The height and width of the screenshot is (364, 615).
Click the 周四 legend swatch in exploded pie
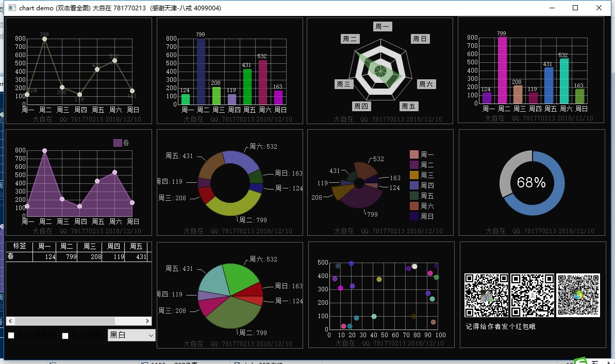point(414,185)
